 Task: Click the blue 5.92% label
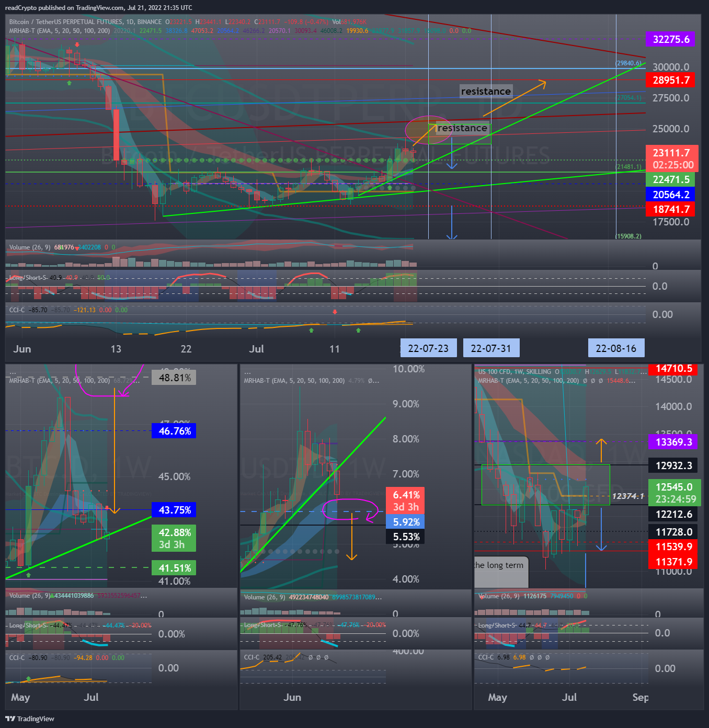pos(406,522)
